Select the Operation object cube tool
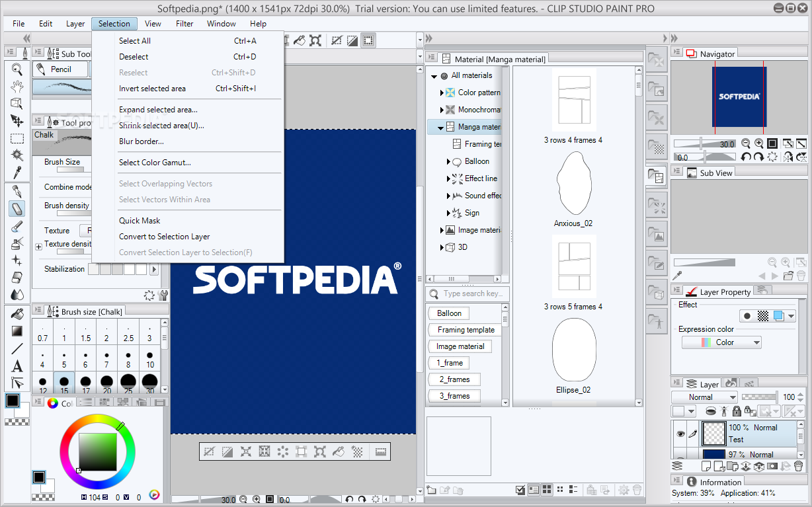The image size is (812, 507). pos(17,104)
